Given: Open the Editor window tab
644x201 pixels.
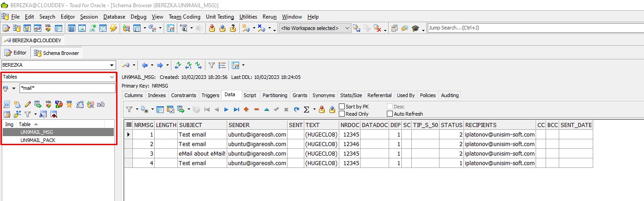Looking at the screenshot, I should (x=15, y=53).
